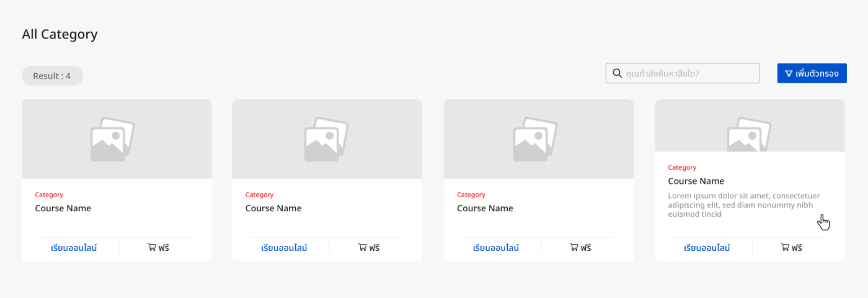Click เรียนออนไลน์ on the second card
868x298 pixels.
click(x=284, y=248)
